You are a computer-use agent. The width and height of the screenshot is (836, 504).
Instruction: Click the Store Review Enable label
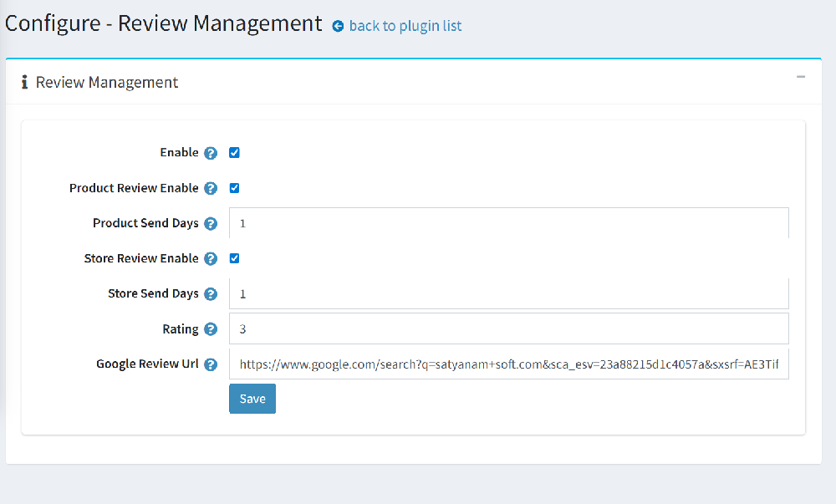point(141,258)
